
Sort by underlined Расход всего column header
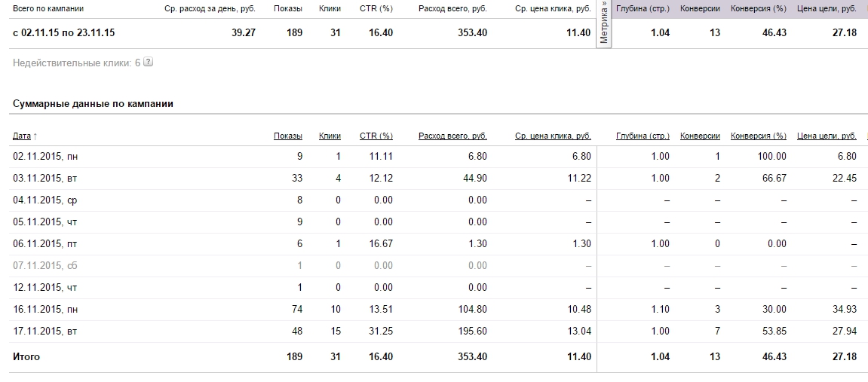(452, 136)
